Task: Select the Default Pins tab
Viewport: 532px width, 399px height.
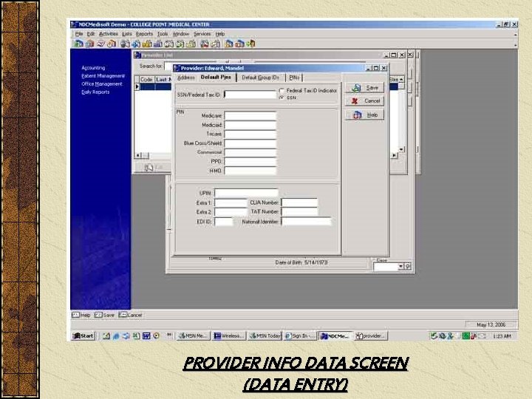Action: (216, 78)
